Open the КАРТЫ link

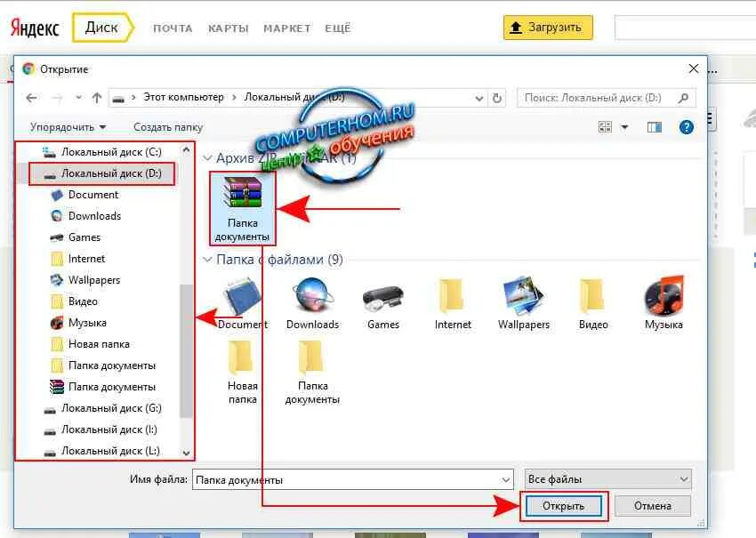click(228, 28)
